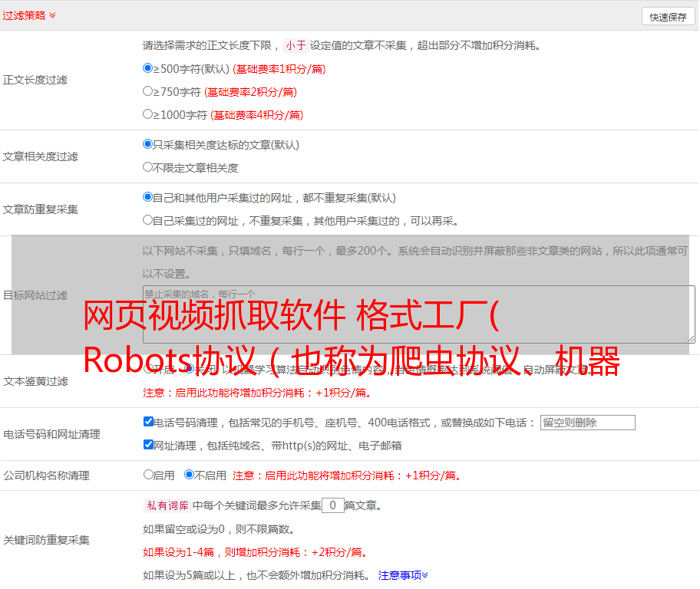The image size is (700, 589).
Task: Click the 私有词库 tag
Action: [166, 505]
